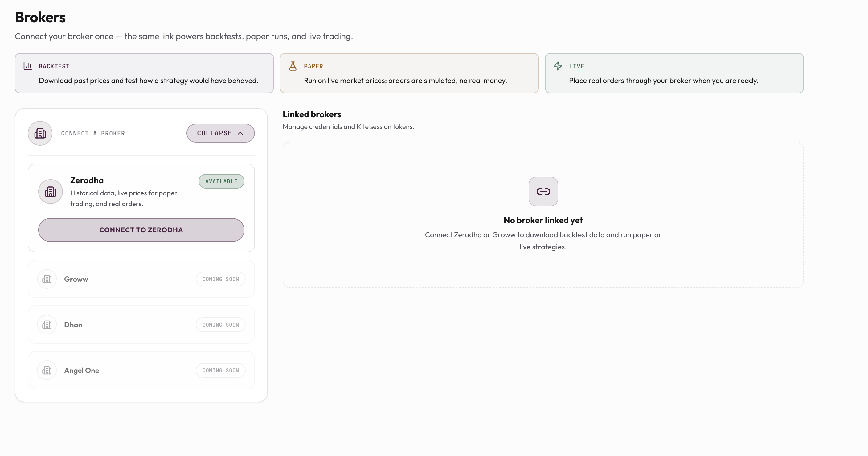Click the Groww broker row
The height and width of the screenshot is (456, 868).
point(141,279)
